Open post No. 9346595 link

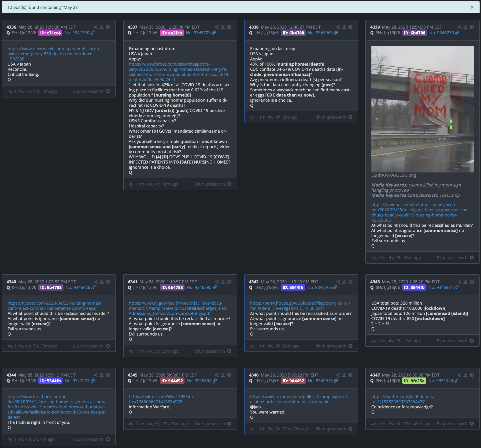pos(199,287)
